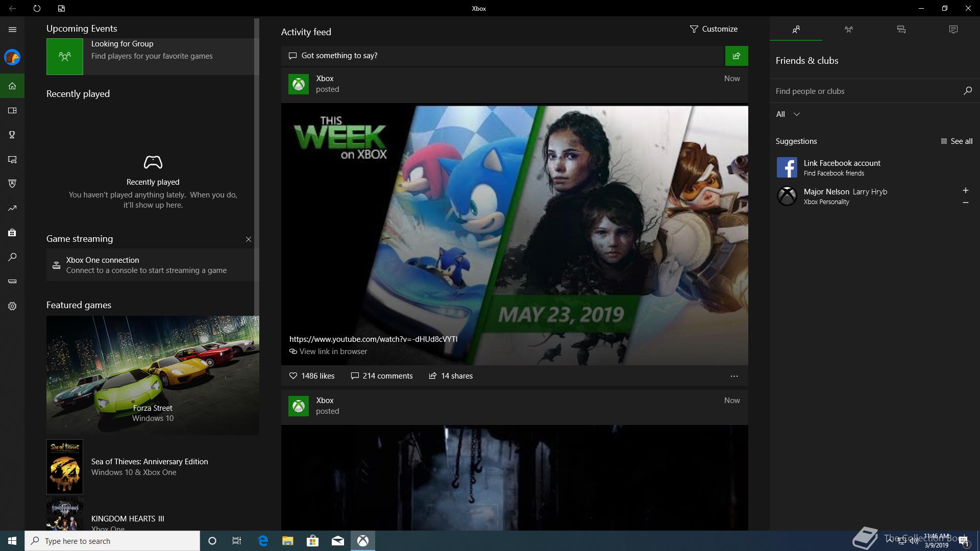Open second Xbox post dark image

click(x=514, y=478)
